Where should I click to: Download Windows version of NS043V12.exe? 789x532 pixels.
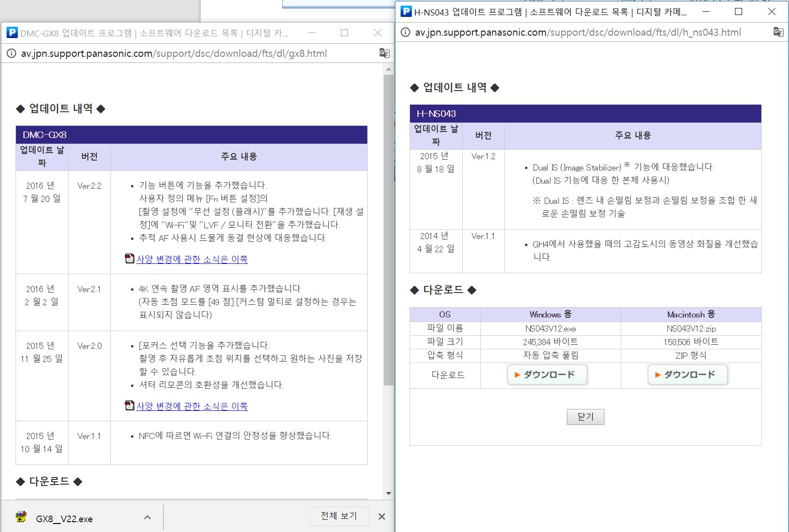tap(547, 375)
